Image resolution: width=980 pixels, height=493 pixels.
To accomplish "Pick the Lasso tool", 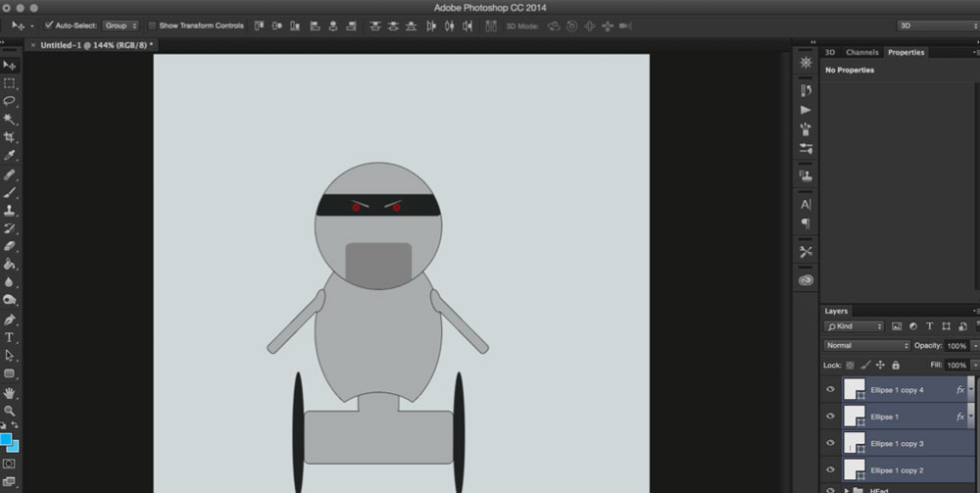I will 10,101.
